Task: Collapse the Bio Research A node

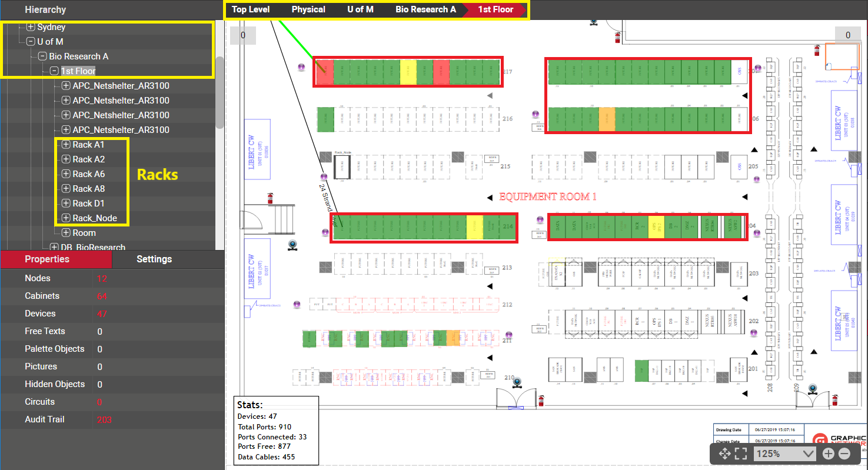Action: [42, 56]
